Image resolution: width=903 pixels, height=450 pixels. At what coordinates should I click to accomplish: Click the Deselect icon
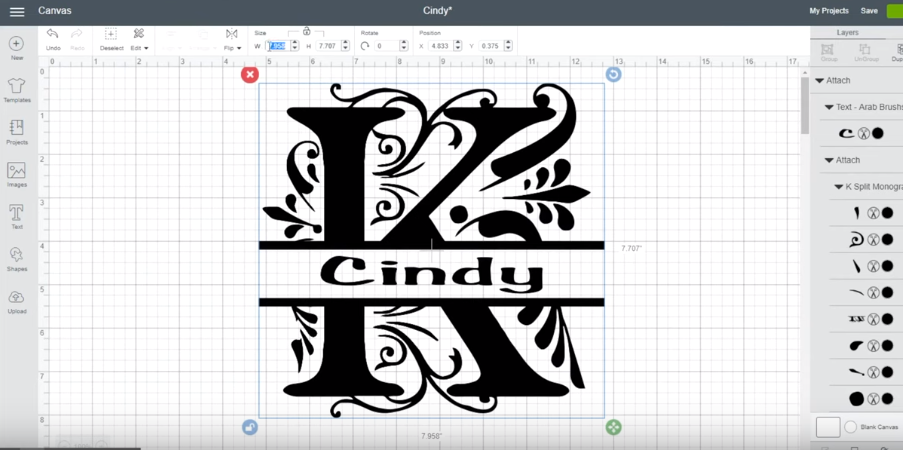tap(111, 34)
